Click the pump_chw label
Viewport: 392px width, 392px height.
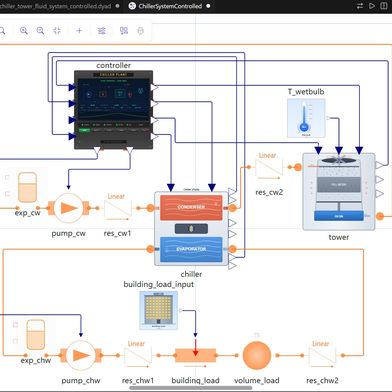[x=81, y=380]
